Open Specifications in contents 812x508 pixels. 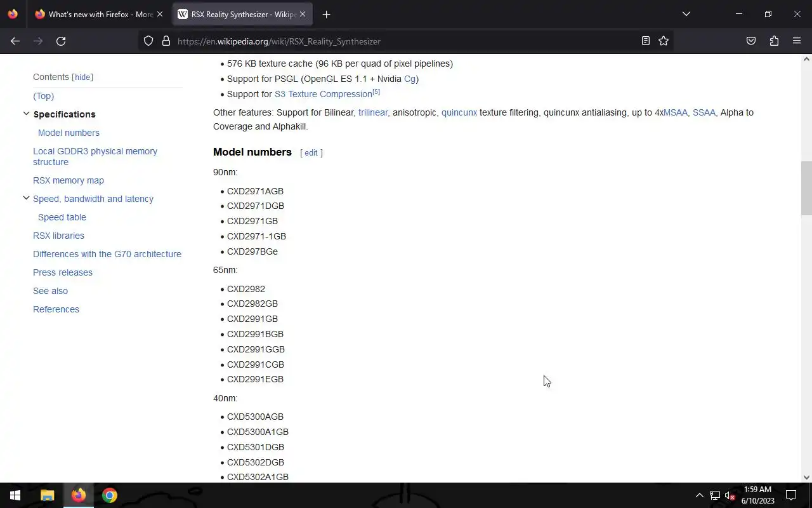[x=64, y=114]
